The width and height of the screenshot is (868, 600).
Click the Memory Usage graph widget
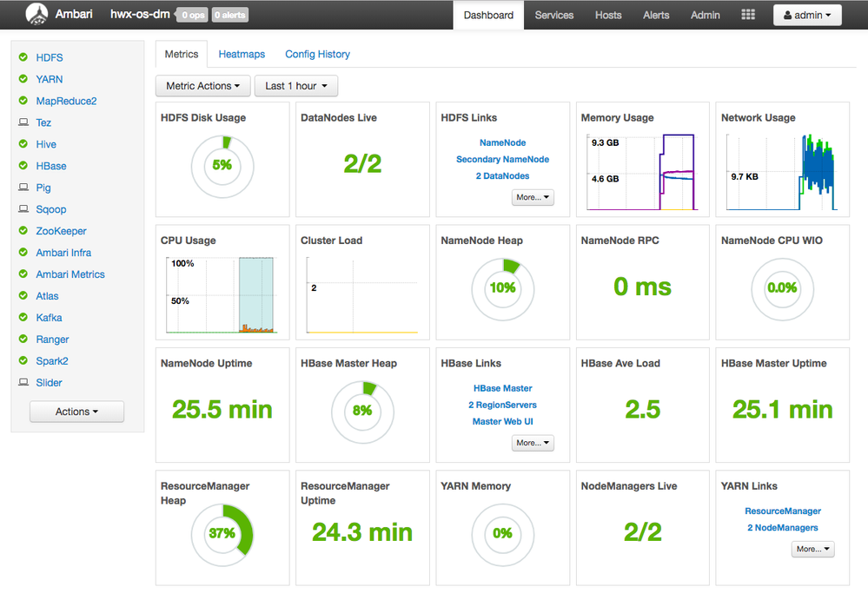click(642, 172)
